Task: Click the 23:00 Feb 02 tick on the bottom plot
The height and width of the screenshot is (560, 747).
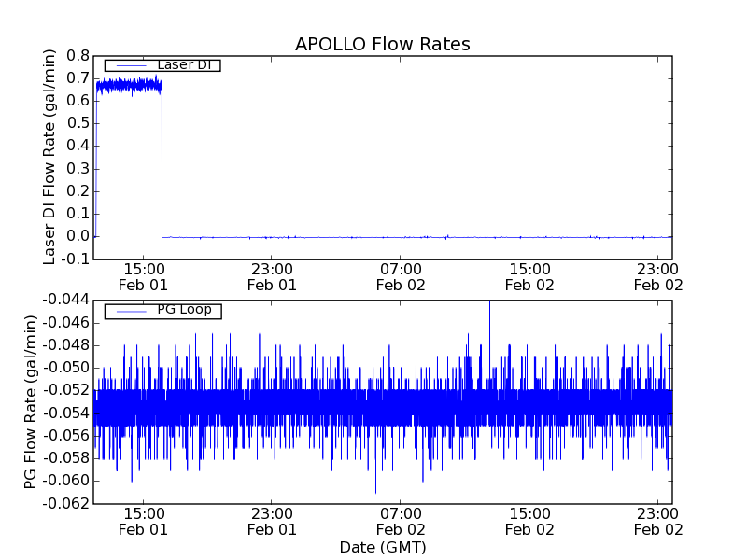Action: pyautogui.click(x=659, y=521)
